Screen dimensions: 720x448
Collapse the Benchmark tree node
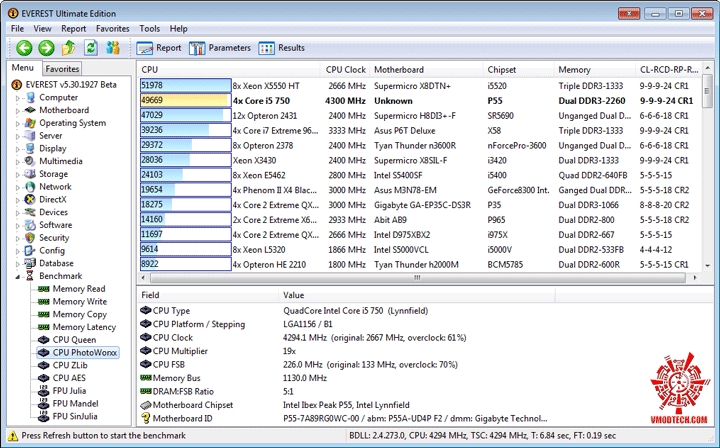18,276
